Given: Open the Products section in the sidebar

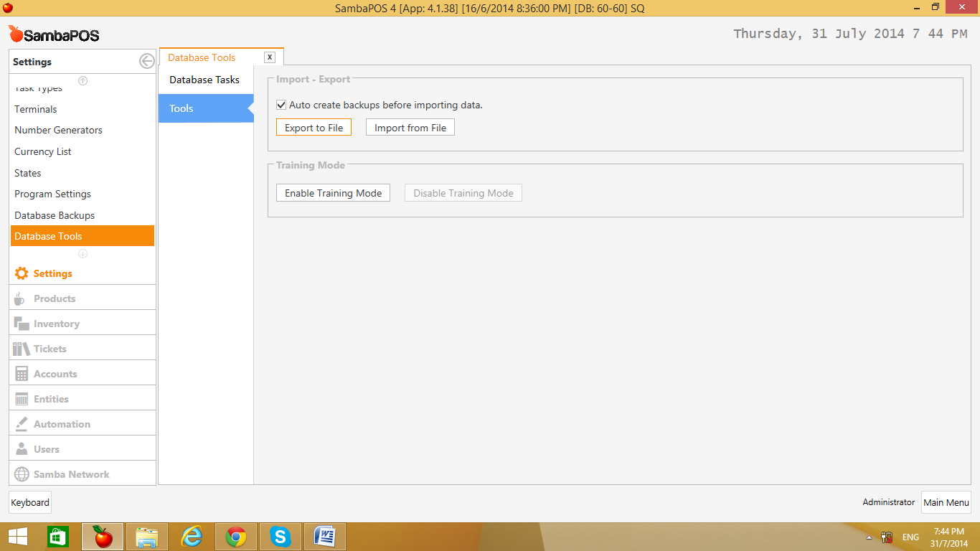Looking at the screenshot, I should pyautogui.click(x=54, y=297).
